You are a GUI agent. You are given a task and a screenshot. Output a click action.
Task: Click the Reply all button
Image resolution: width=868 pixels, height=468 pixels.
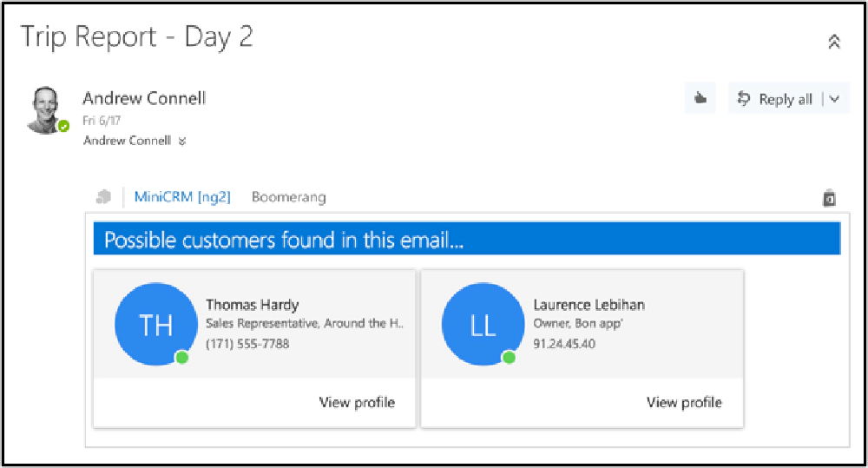pyautogui.click(x=775, y=99)
